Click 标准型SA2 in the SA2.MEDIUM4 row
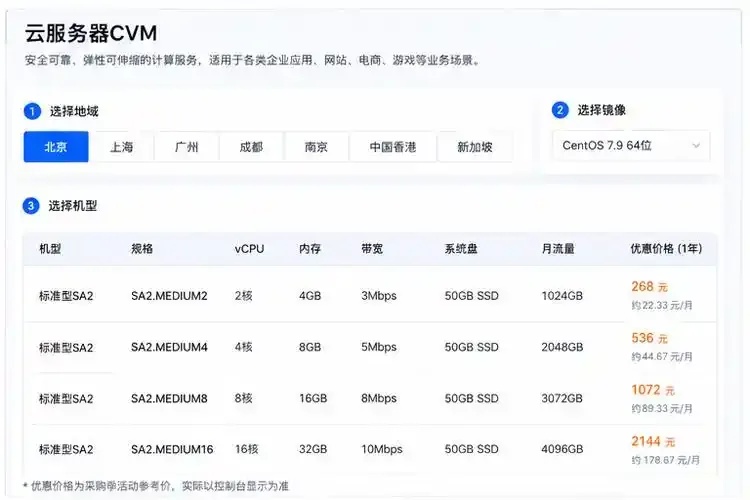750x500 pixels. pos(66,347)
